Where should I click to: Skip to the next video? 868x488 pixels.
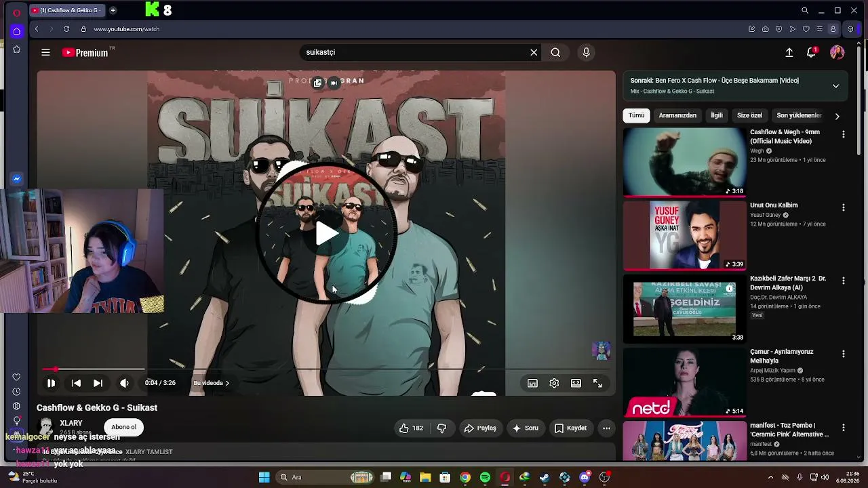click(x=98, y=383)
